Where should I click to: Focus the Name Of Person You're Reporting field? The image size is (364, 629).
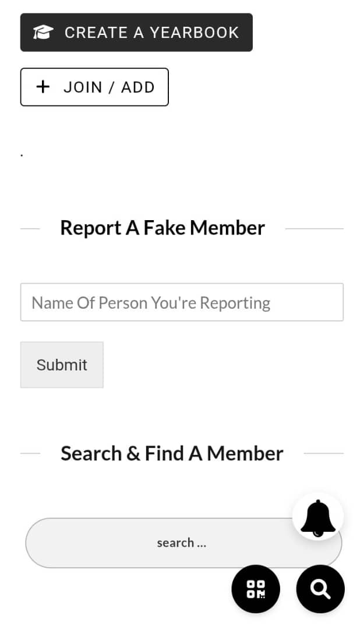pos(182,302)
